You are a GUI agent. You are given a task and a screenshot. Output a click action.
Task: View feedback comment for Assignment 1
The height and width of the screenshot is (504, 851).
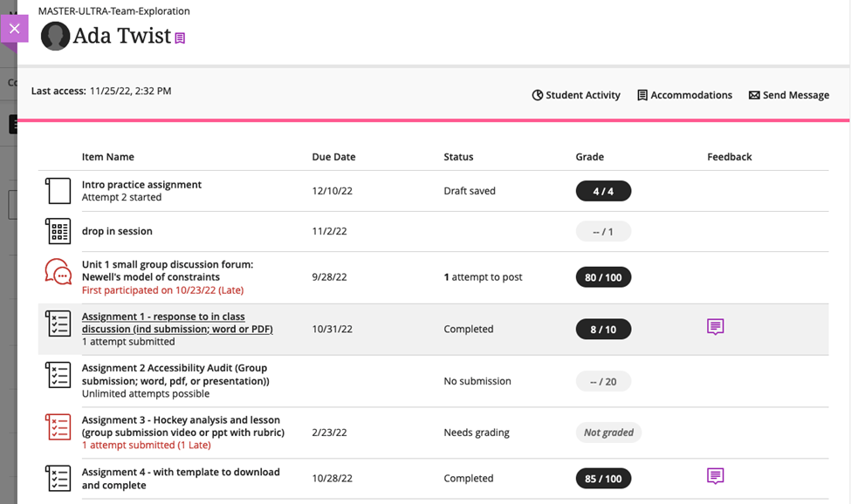[715, 327]
